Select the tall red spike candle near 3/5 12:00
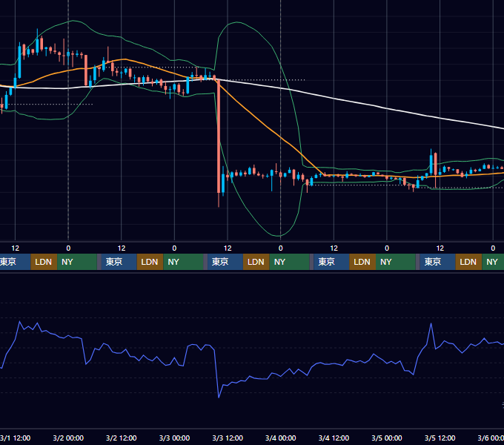This screenshot has height=445, width=504. 436,164
